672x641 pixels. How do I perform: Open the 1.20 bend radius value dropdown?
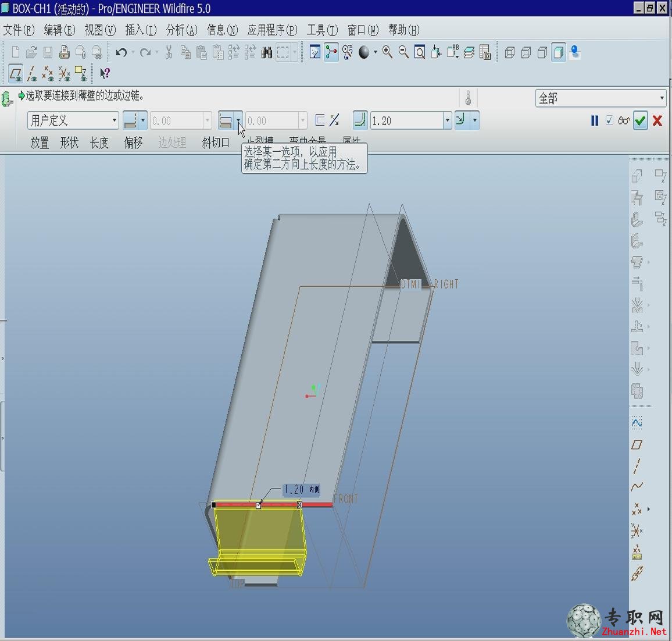click(448, 120)
